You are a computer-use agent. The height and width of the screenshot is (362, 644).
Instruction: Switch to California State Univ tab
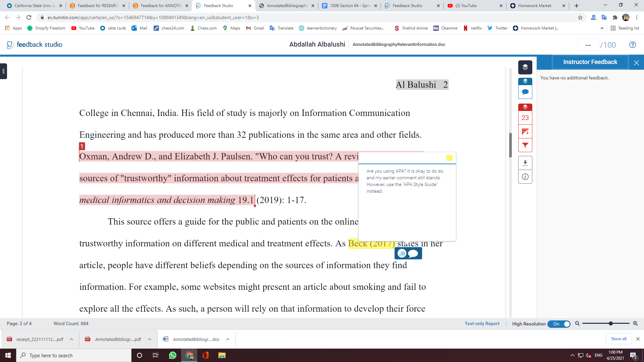[34, 6]
